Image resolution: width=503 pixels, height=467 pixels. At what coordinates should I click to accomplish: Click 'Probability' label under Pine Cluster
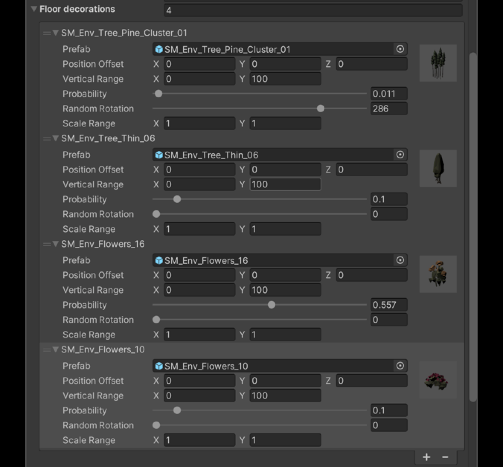[85, 94]
